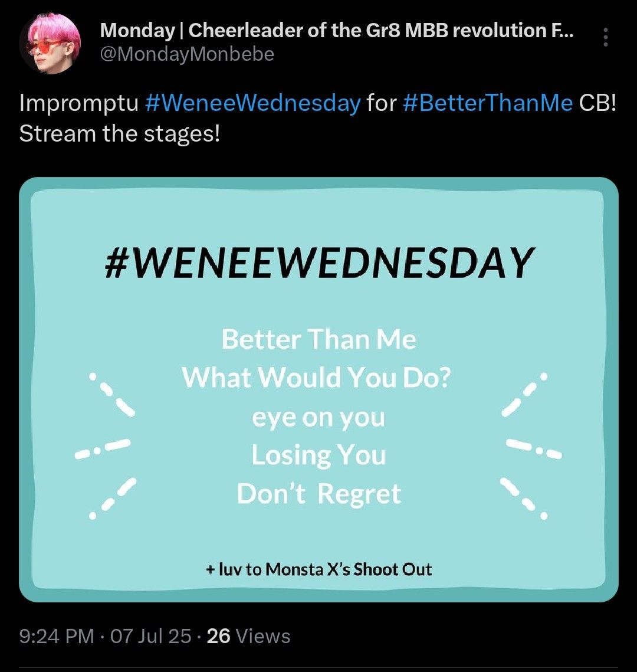Open Monday | Cheerleader display name profile
This screenshot has width=637, height=672.
tap(337, 31)
